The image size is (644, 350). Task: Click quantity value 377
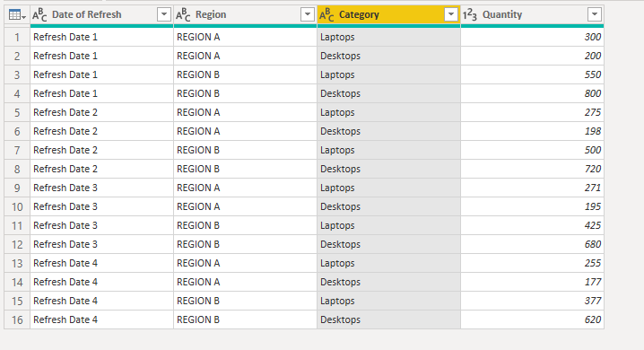pyautogui.click(x=593, y=302)
